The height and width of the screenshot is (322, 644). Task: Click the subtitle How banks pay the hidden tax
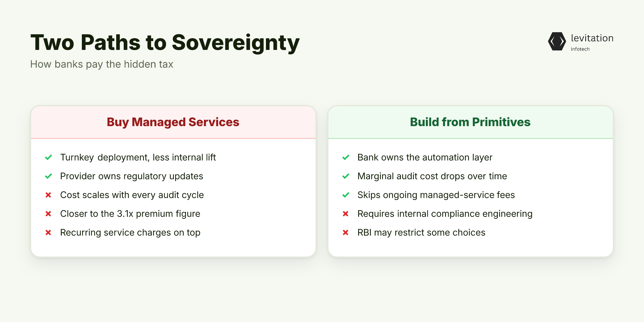[102, 64]
